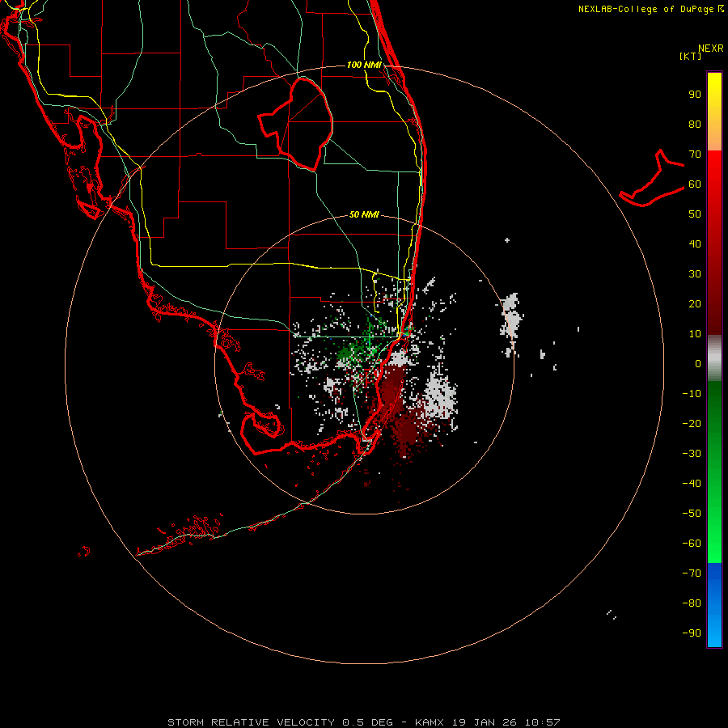Image resolution: width=728 pixels, height=728 pixels.
Task: Click the 10 value on the velocity scale
Action: point(695,334)
